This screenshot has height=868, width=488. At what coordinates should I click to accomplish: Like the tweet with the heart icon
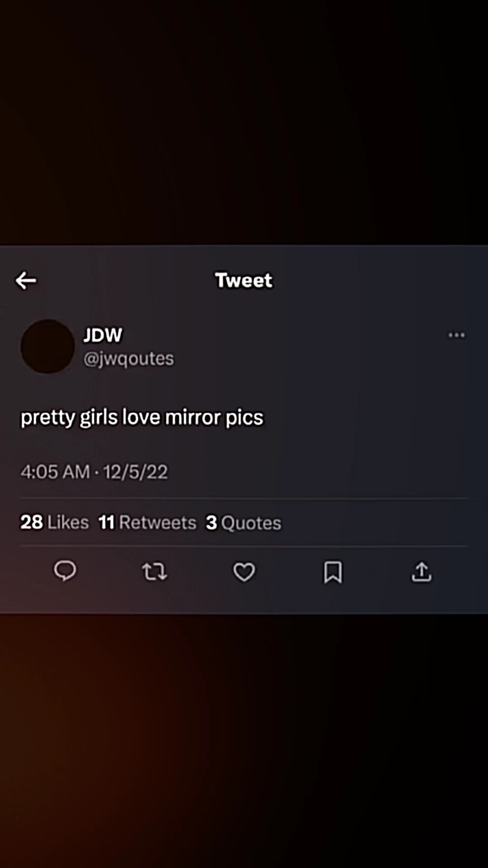click(244, 571)
